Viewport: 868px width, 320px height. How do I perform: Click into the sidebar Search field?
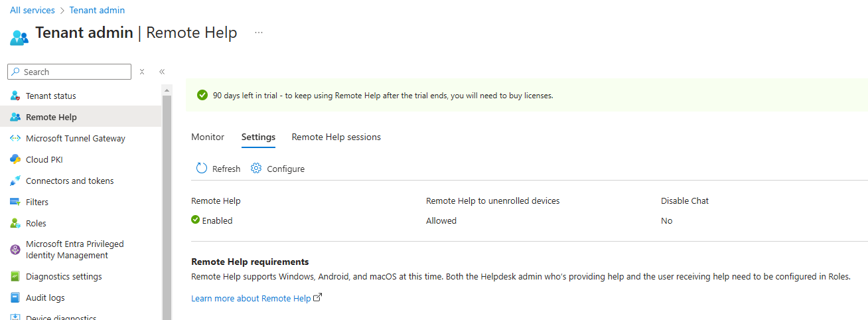(69, 72)
